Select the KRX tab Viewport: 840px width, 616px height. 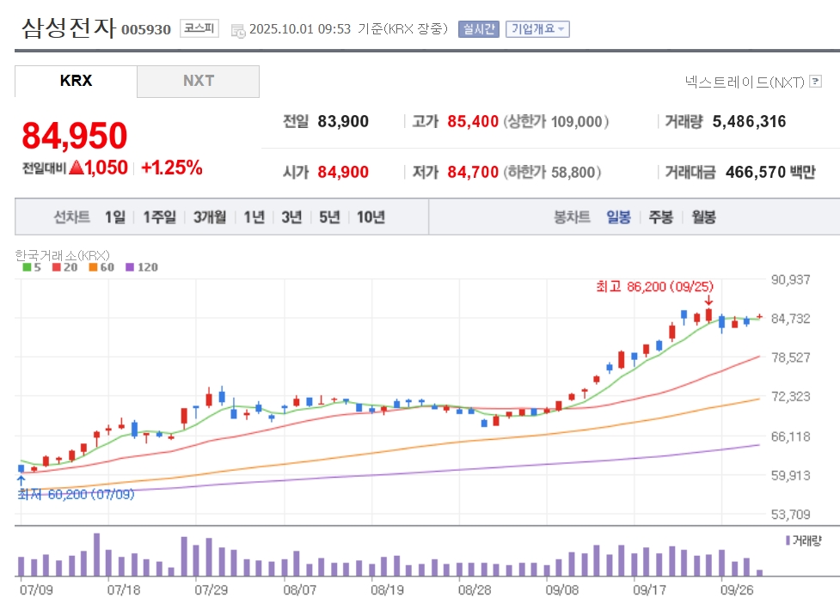coord(76,81)
